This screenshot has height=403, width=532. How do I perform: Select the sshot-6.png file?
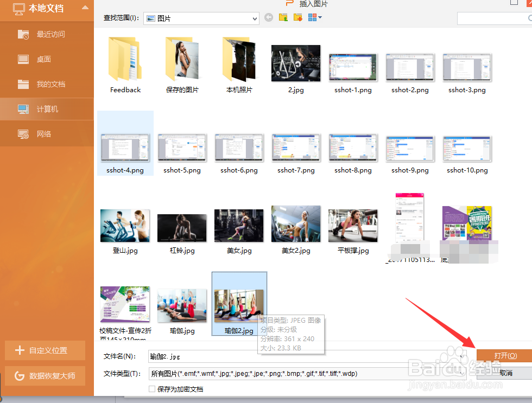coord(239,153)
